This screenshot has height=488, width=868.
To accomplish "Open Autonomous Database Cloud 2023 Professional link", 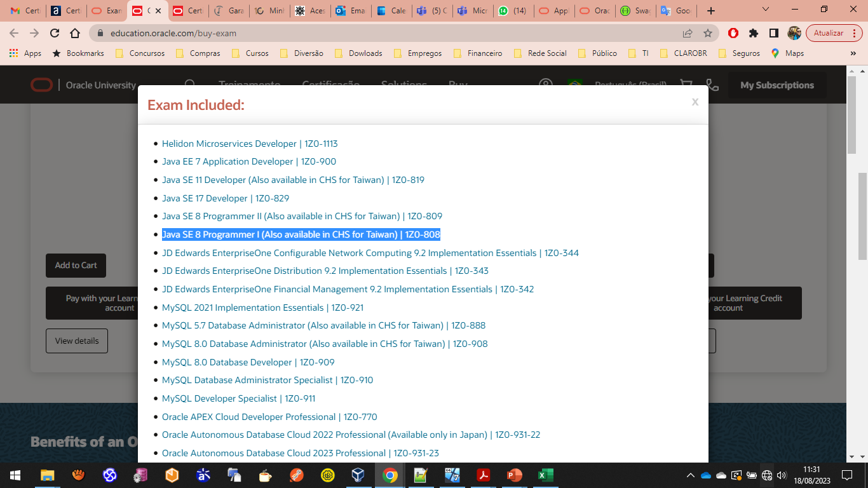I will 301,453.
